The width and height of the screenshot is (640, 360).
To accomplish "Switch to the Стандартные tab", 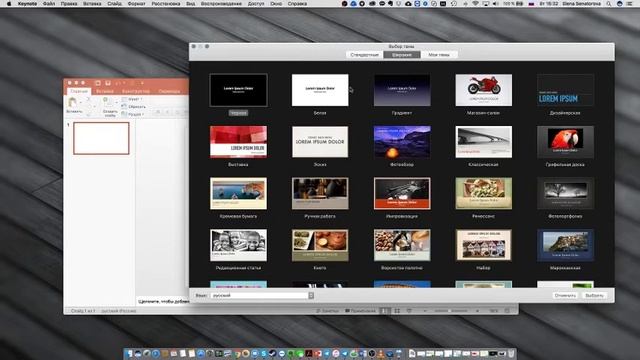I will [x=364, y=55].
